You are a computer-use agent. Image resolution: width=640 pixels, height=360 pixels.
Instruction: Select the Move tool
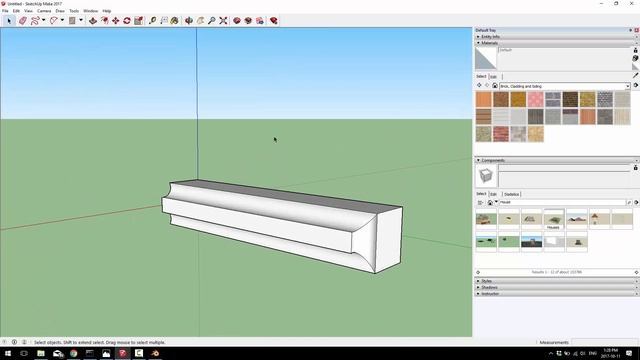[x=116, y=20]
